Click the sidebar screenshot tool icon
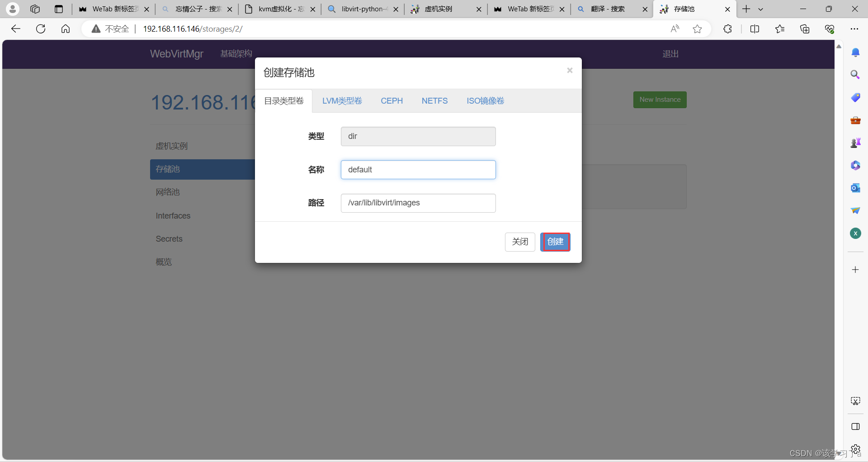 click(x=855, y=401)
